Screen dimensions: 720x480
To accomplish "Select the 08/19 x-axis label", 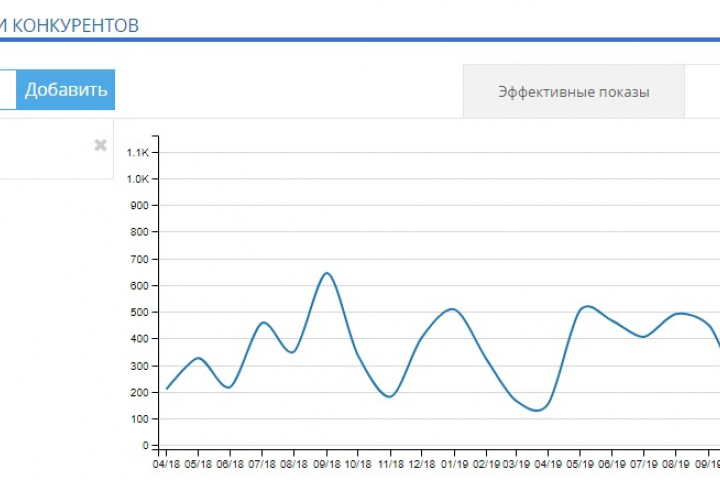I will tap(675, 464).
